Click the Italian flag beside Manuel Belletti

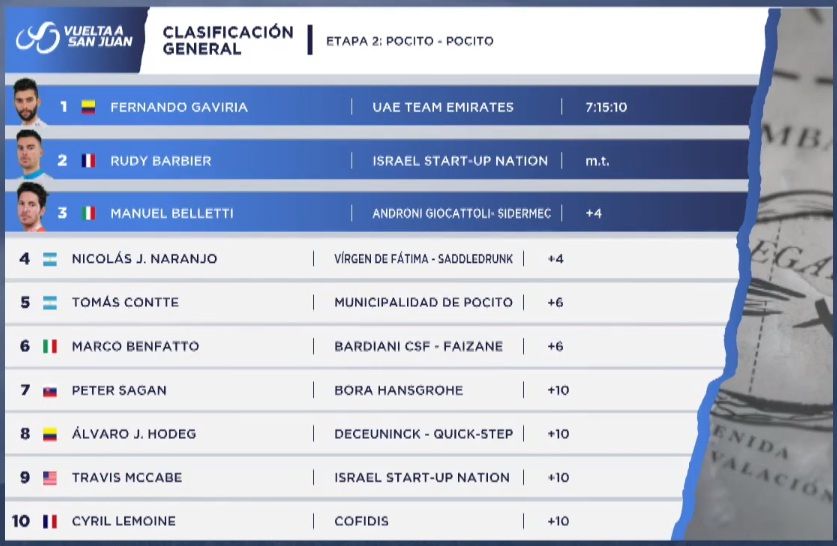coord(88,213)
